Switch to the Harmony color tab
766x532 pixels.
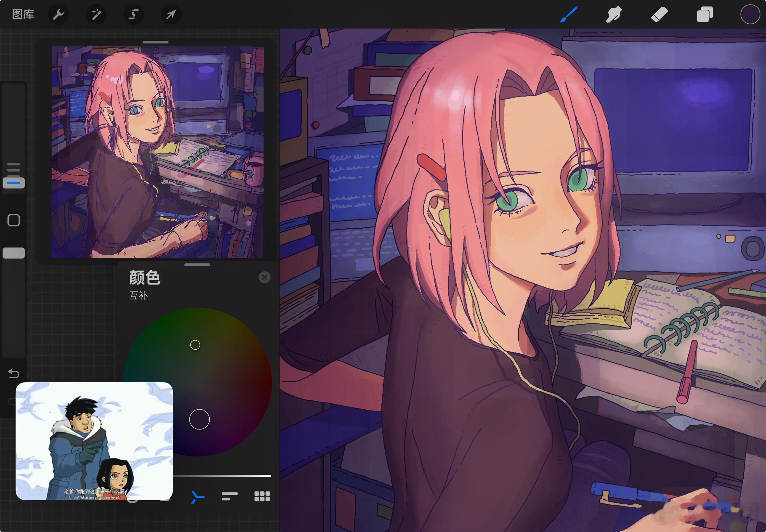(198, 497)
